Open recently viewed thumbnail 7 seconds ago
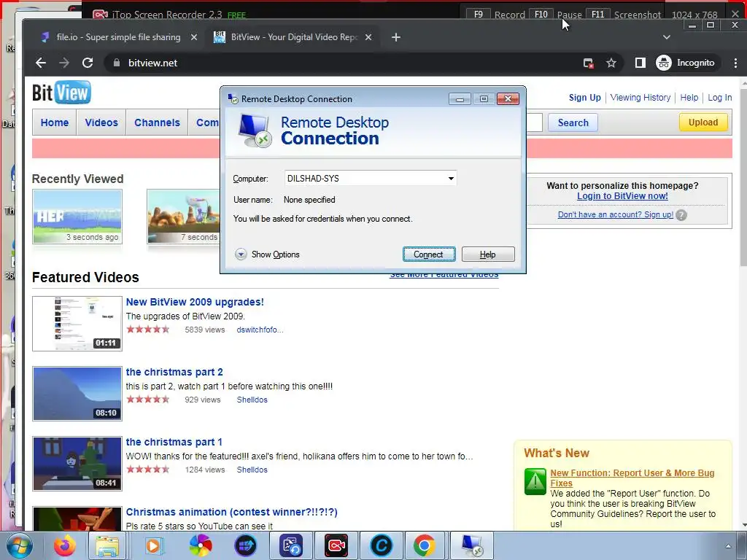Image resolution: width=747 pixels, height=560 pixels. click(183, 216)
